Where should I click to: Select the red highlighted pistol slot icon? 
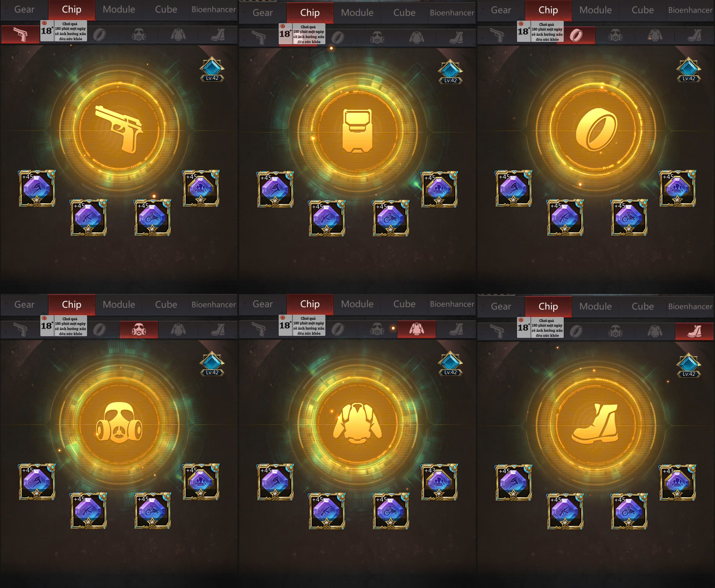(x=20, y=35)
